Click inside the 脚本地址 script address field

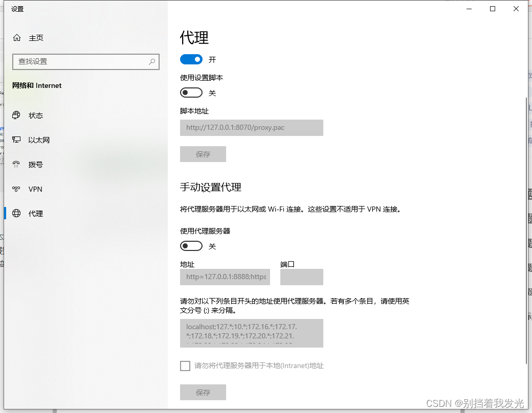252,128
